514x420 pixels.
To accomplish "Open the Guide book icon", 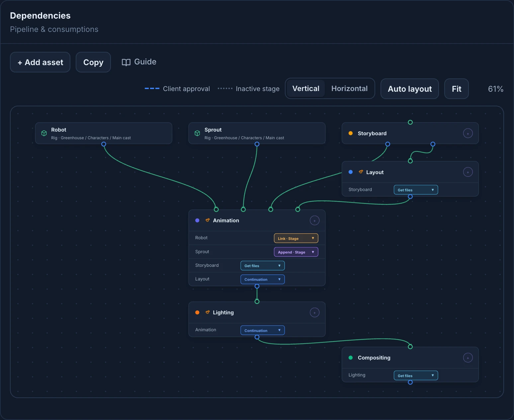I will [126, 62].
